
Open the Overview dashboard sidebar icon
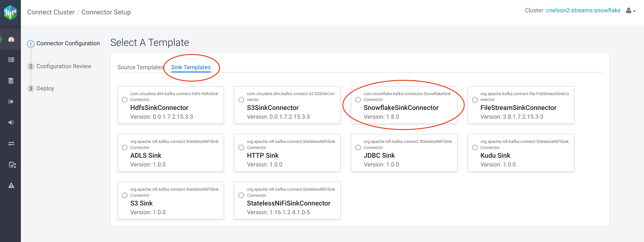(x=11, y=39)
